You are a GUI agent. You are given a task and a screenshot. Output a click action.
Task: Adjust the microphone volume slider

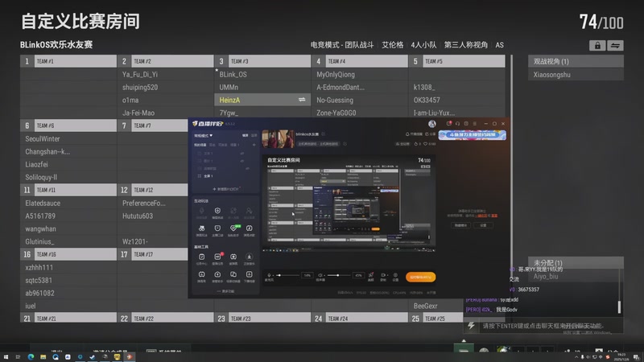coord(290,275)
